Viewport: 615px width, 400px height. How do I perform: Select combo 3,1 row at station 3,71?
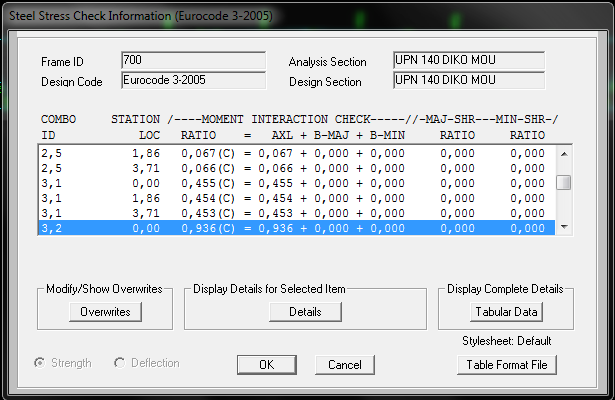point(297,213)
